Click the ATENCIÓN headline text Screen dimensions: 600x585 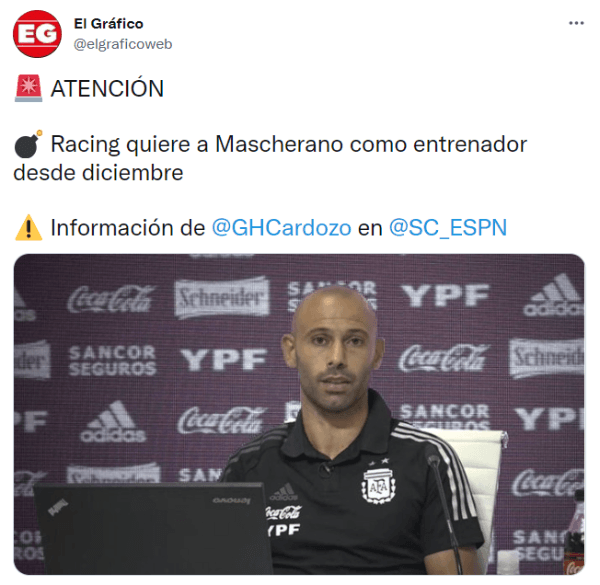[x=107, y=88]
